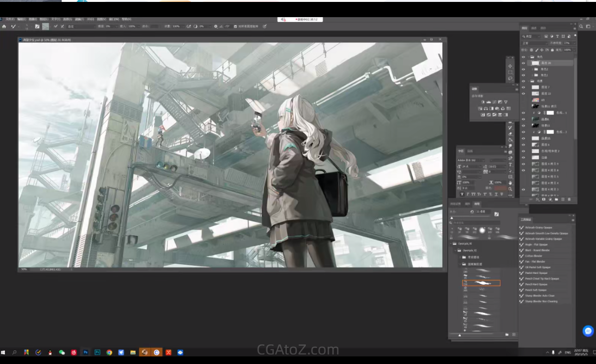The height and width of the screenshot is (364, 596).
Task: Expand the 角色2 layer group
Action: coord(531,69)
